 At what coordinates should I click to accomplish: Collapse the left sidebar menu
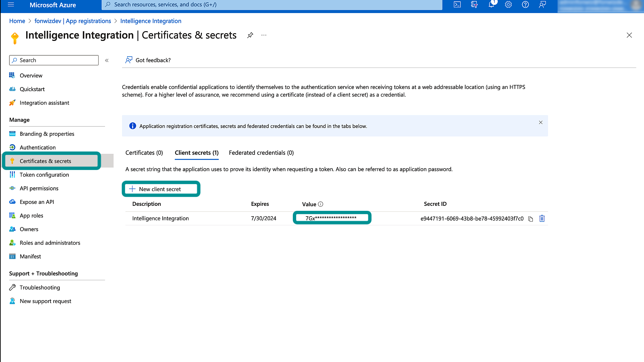[107, 60]
